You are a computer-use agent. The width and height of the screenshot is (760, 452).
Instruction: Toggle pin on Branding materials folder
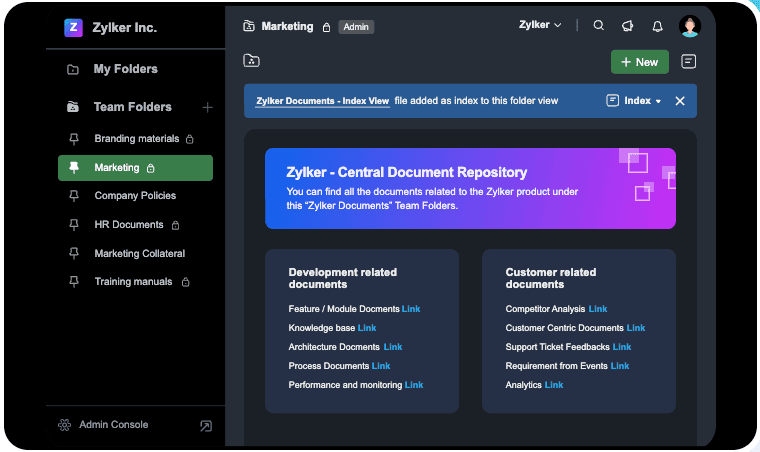pos(74,139)
